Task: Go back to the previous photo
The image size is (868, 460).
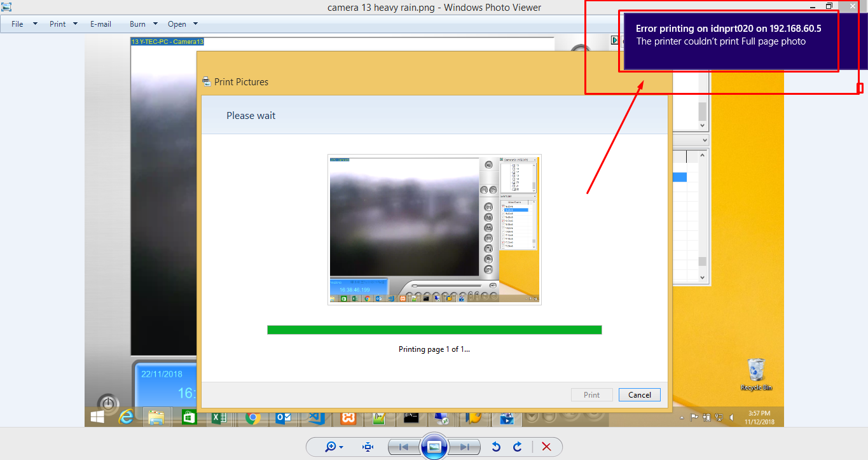Action: click(403, 447)
